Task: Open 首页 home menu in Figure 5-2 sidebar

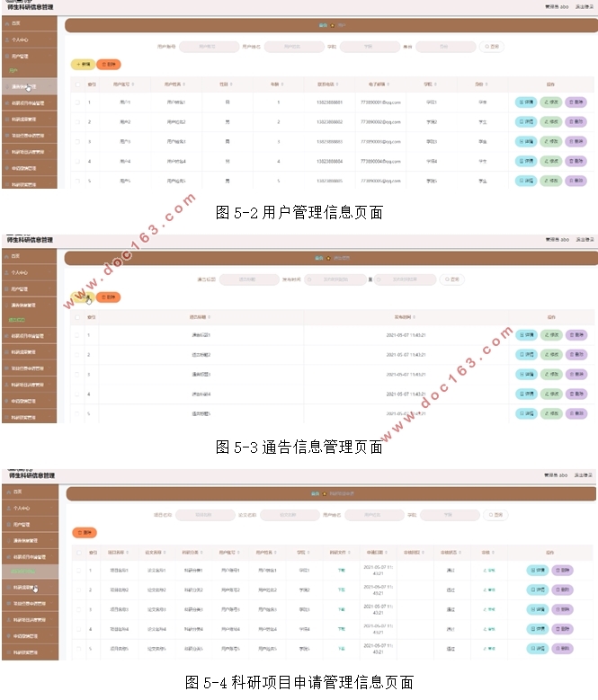Action: coord(30,23)
